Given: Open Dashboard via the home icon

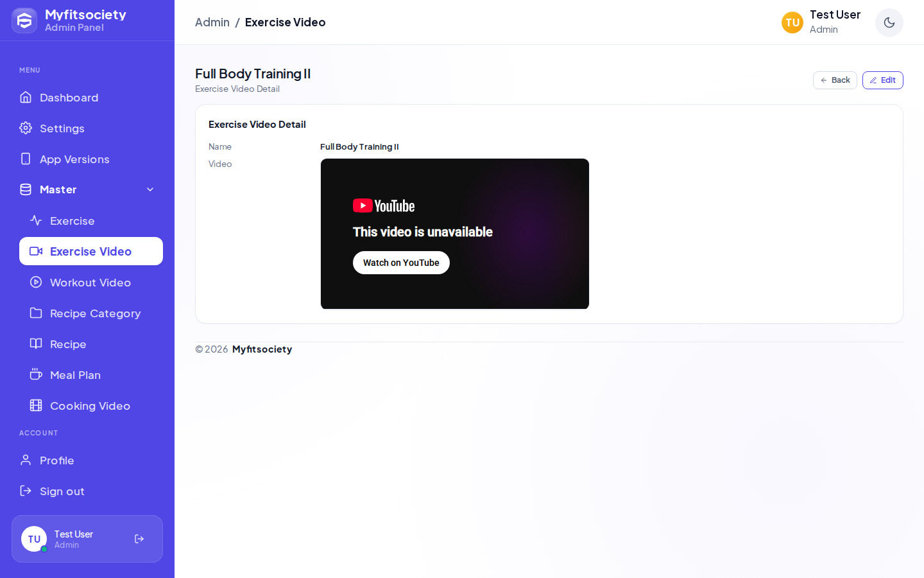Looking at the screenshot, I should click(x=26, y=97).
